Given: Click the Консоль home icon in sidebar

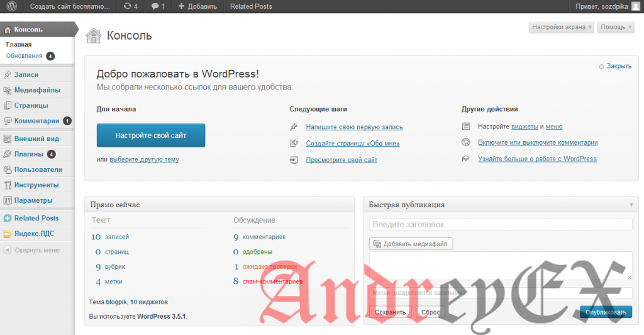Looking at the screenshot, I should (8, 30).
